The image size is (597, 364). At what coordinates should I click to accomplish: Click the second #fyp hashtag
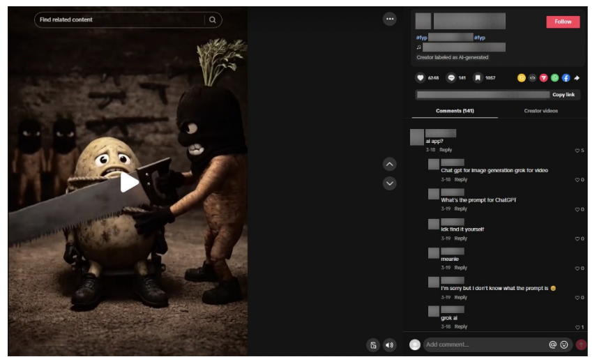pos(479,38)
